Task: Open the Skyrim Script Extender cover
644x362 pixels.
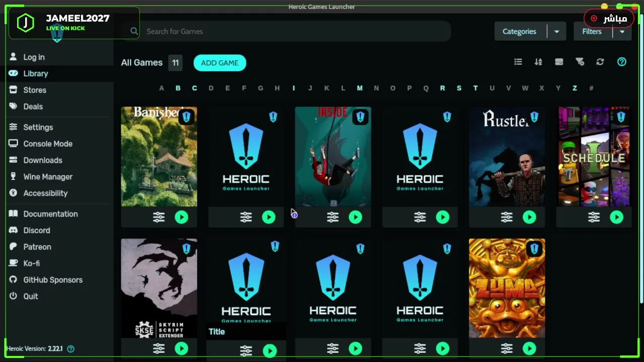Action: (159, 288)
